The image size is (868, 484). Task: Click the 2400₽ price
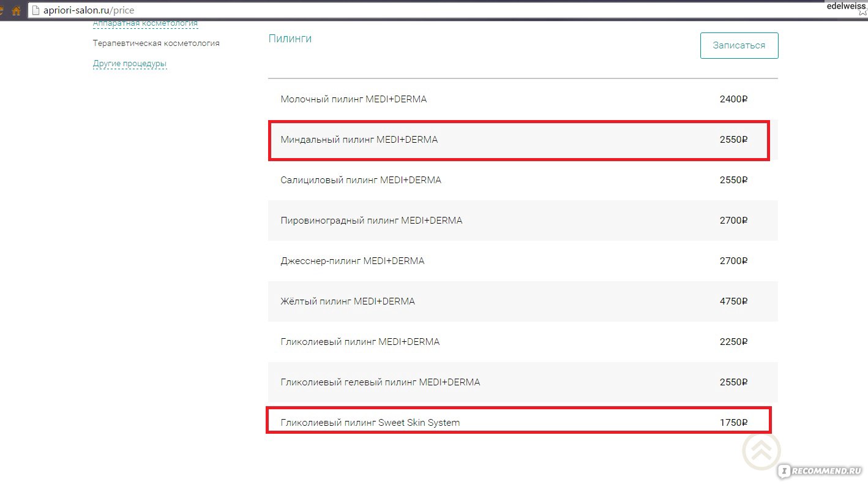pyautogui.click(x=734, y=99)
